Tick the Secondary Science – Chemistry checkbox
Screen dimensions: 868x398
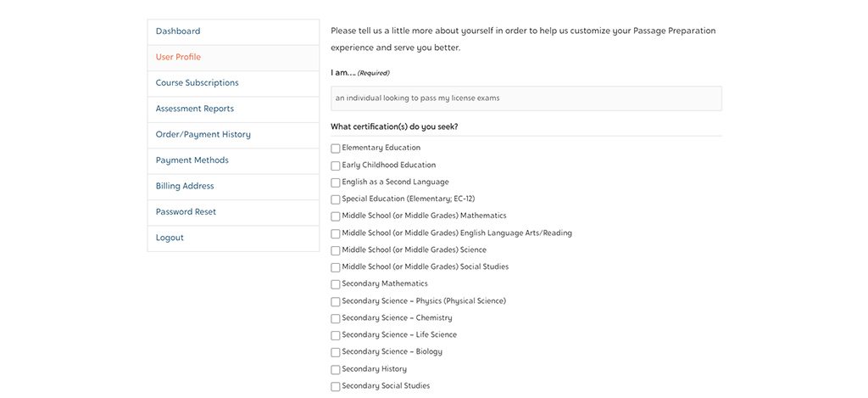[x=336, y=319]
